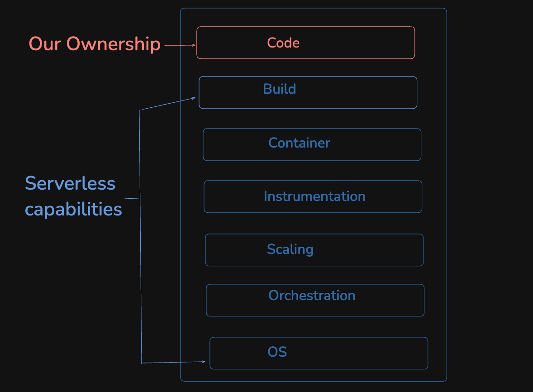Click short connector line beside Serverless capabilities
The width and height of the screenshot is (533, 392).
[x=131, y=198]
